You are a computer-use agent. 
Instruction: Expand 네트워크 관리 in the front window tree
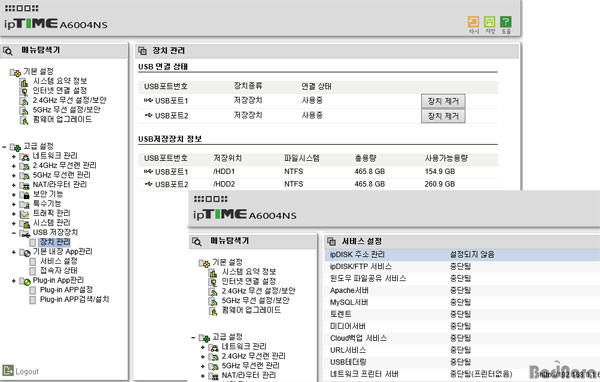(203, 347)
